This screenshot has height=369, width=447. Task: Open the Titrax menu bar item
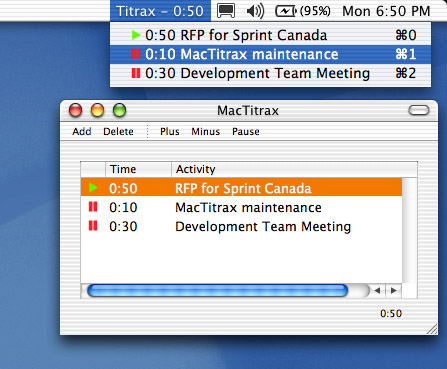tap(160, 11)
